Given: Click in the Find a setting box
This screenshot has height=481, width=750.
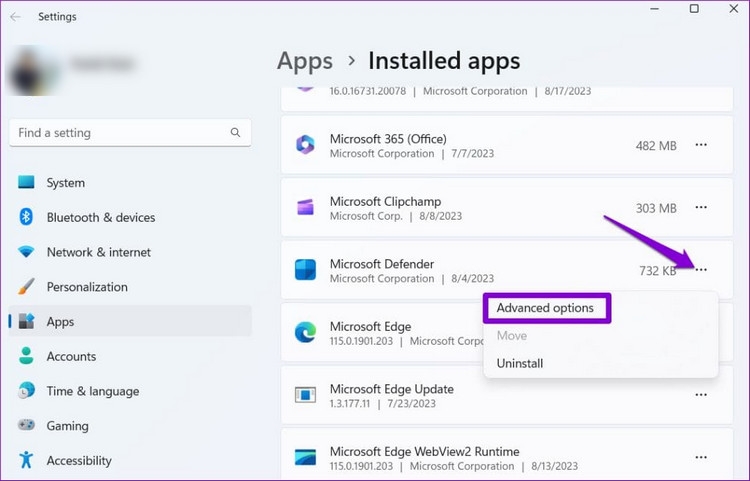Looking at the screenshot, I should [130, 132].
